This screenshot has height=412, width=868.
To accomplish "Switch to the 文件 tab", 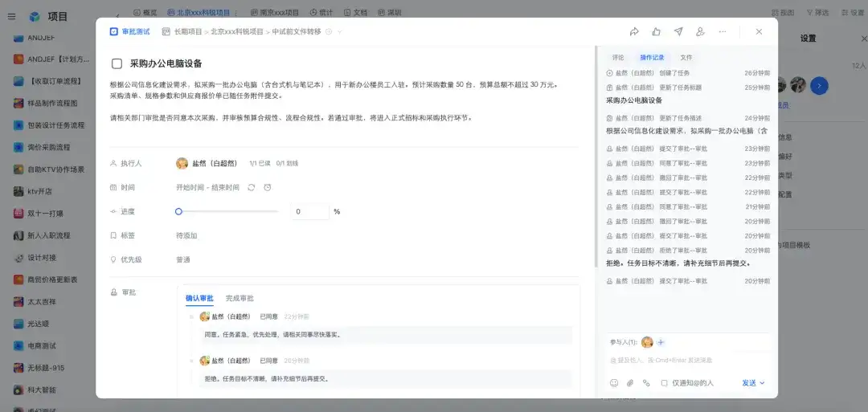I will 686,58.
